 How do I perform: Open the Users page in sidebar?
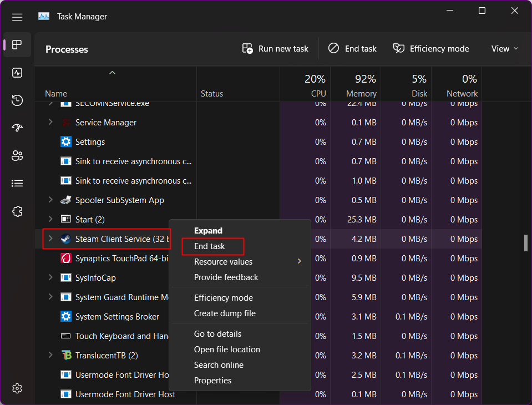17,156
